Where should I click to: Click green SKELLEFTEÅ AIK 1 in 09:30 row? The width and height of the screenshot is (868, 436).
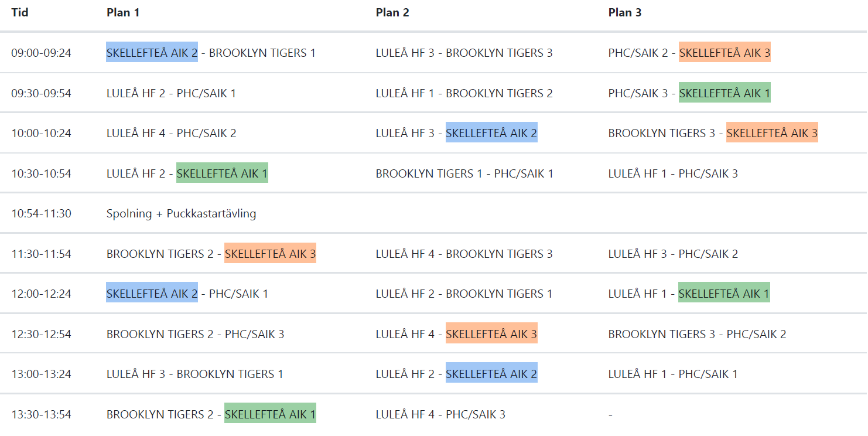(725, 93)
